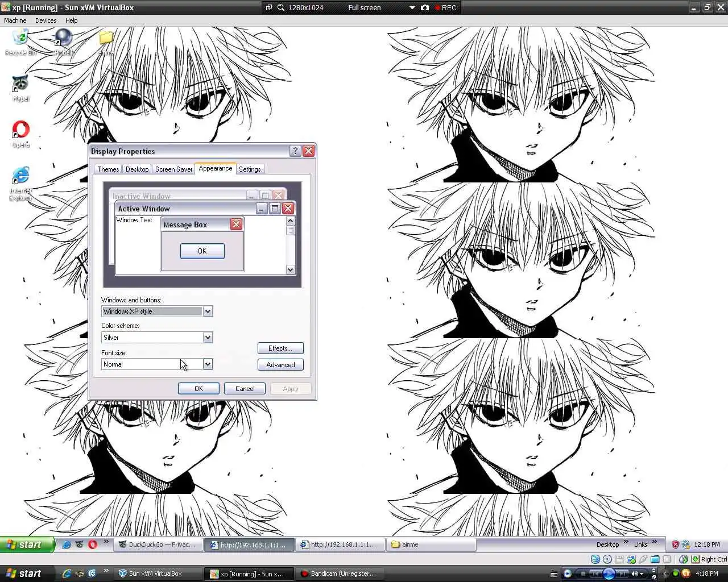The image size is (728, 582).
Task: Click the VirtualBox USB status icon
Action: pyautogui.click(x=643, y=559)
